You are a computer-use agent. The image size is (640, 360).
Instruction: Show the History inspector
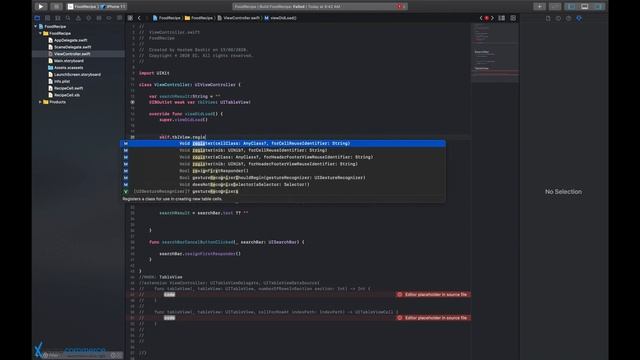(558, 18)
